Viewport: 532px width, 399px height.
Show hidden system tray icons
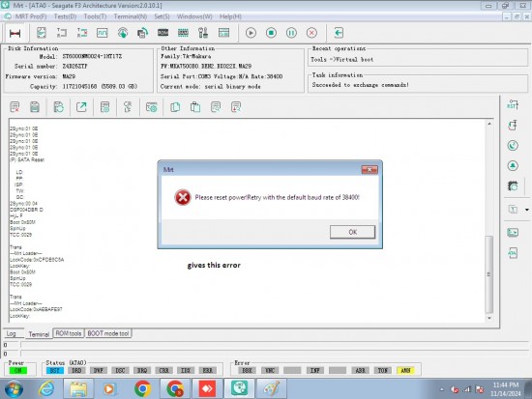pos(441,389)
